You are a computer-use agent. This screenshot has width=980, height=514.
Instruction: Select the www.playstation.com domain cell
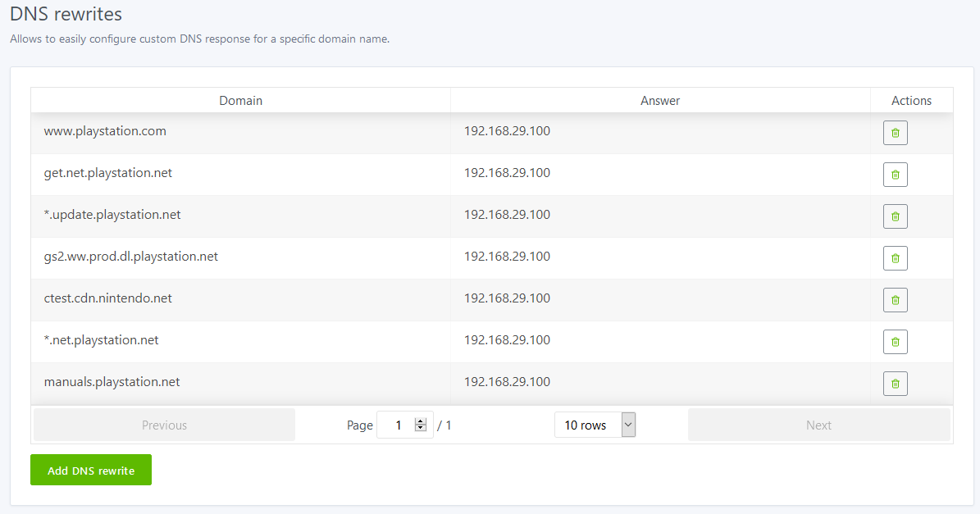tap(240, 133)
